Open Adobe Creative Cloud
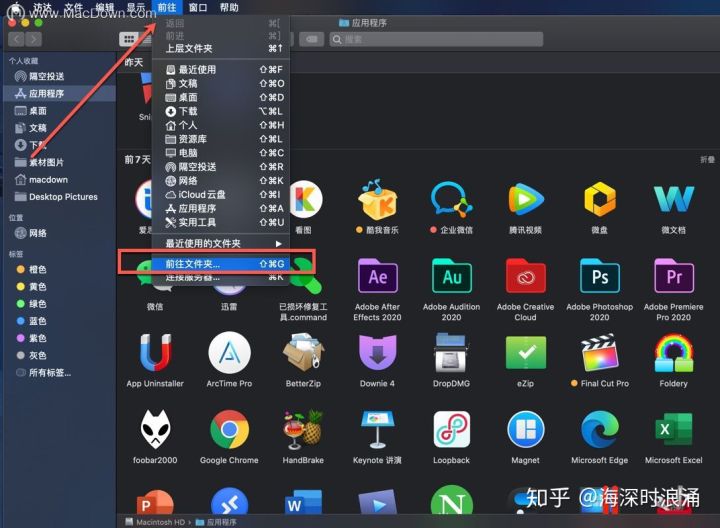The image size is (720, 528). [525, 276]
